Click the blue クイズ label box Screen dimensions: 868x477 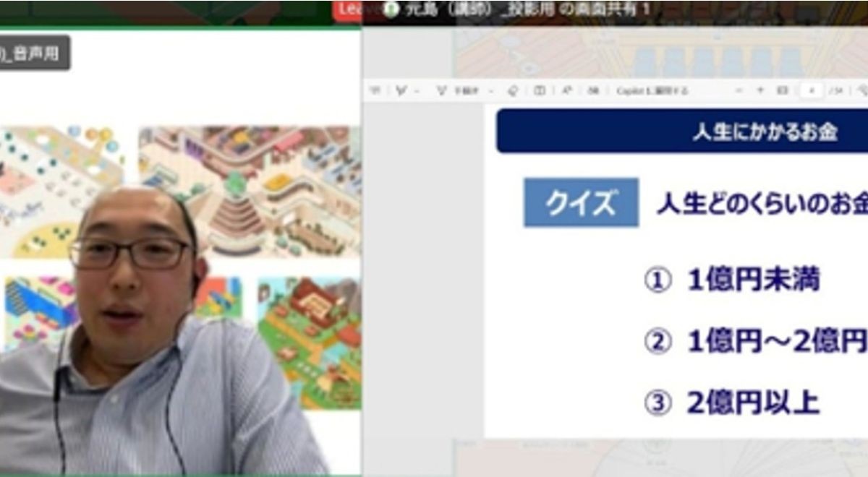(x=581, y=202)
